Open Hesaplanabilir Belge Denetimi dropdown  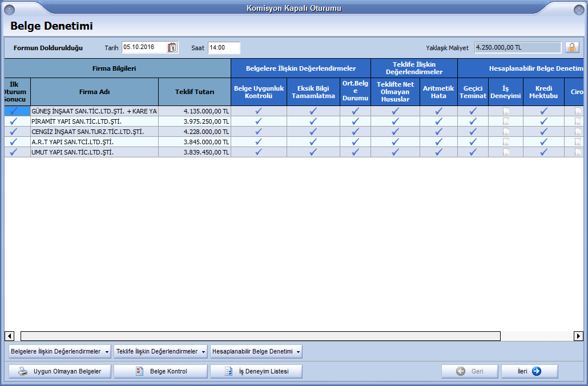pyautogui.click(x=256, y=352)
